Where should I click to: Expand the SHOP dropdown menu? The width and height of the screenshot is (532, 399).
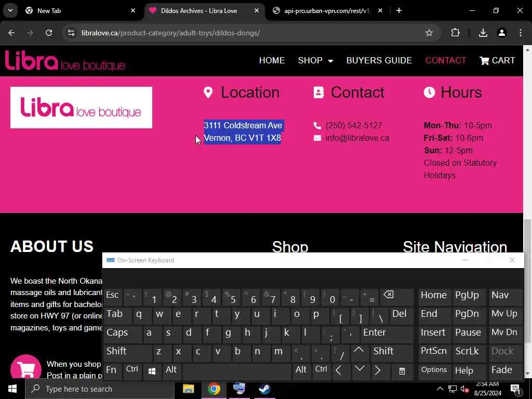click(x=315, y=60)
